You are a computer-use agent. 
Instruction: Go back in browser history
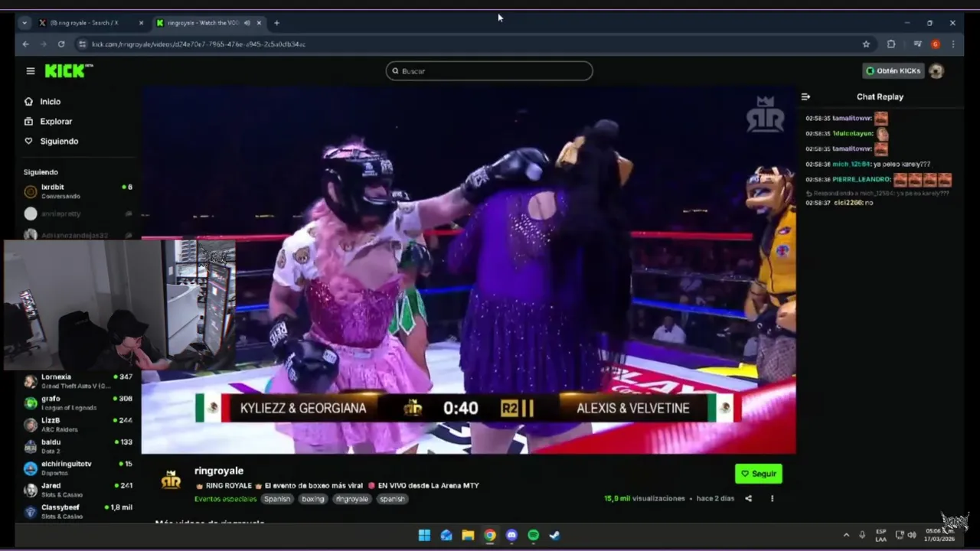tap(25, 44)
